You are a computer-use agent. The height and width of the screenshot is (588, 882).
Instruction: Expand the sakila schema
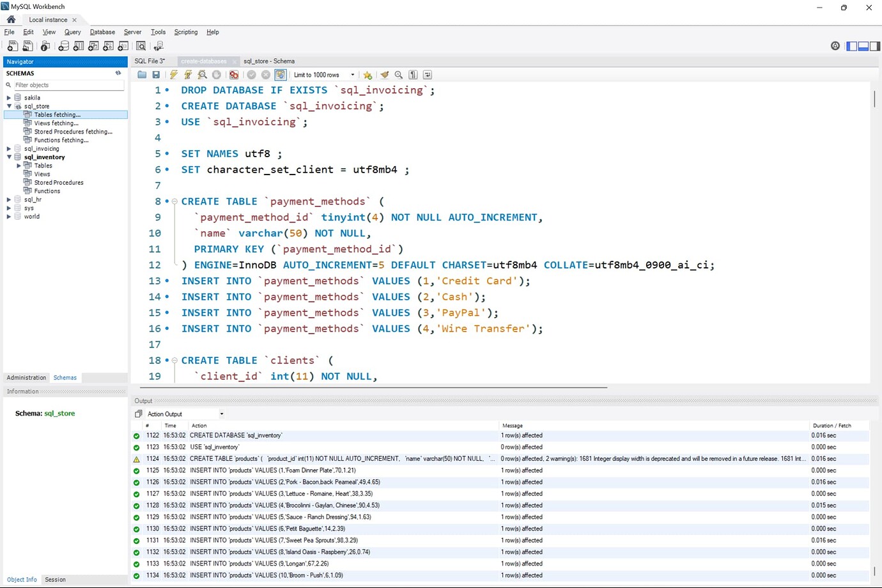(9, 98)
